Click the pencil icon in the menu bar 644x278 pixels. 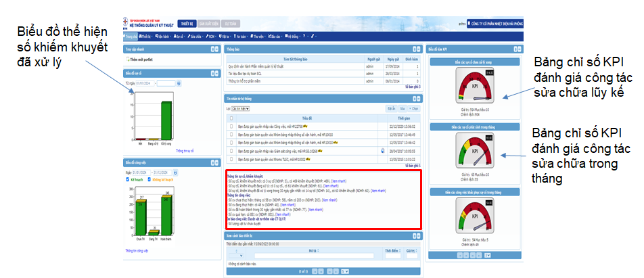click(312, 36)
